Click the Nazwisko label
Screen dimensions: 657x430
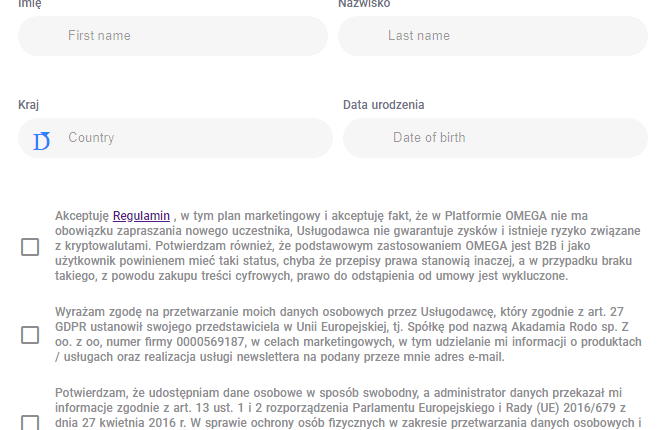[x=364, y=4]
